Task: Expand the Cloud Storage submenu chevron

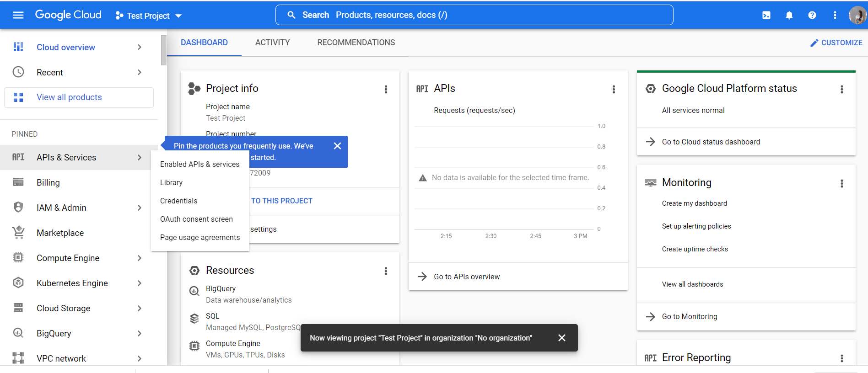Action: tap(140, 308)
